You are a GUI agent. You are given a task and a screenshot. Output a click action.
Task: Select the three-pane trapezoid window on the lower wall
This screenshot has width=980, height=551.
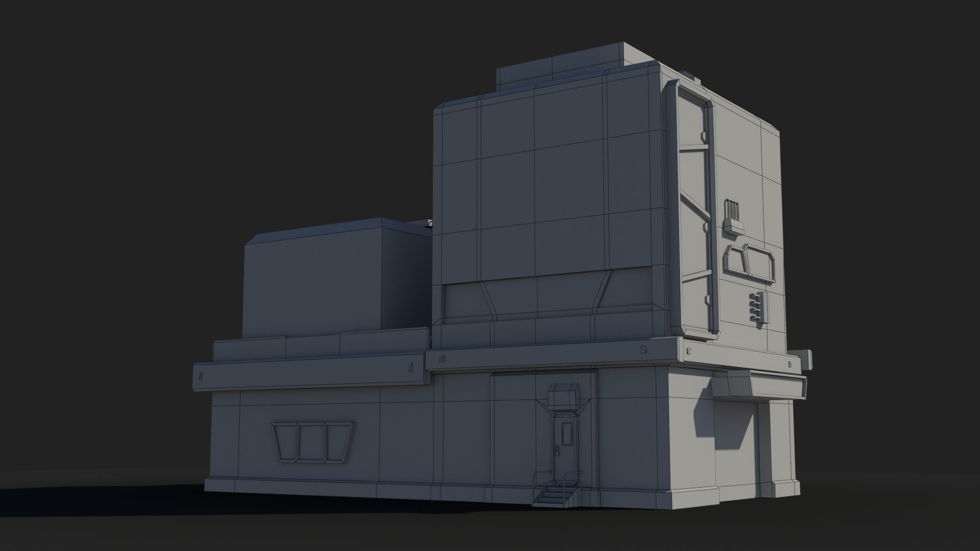pos(313,443)
